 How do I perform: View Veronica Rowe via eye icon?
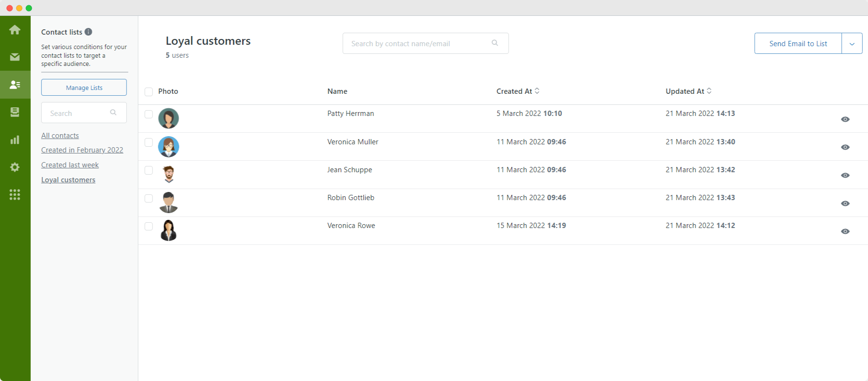click(845, 231)
